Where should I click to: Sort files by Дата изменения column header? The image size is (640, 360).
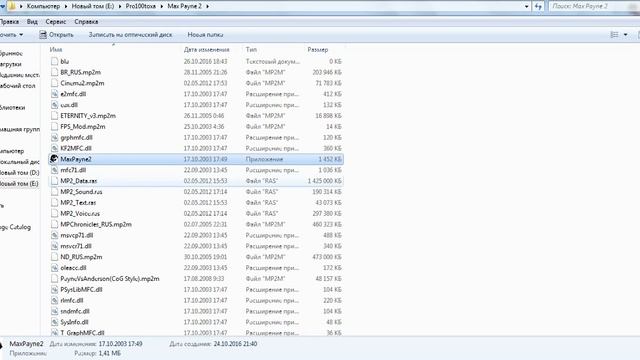tap(207, 49)
